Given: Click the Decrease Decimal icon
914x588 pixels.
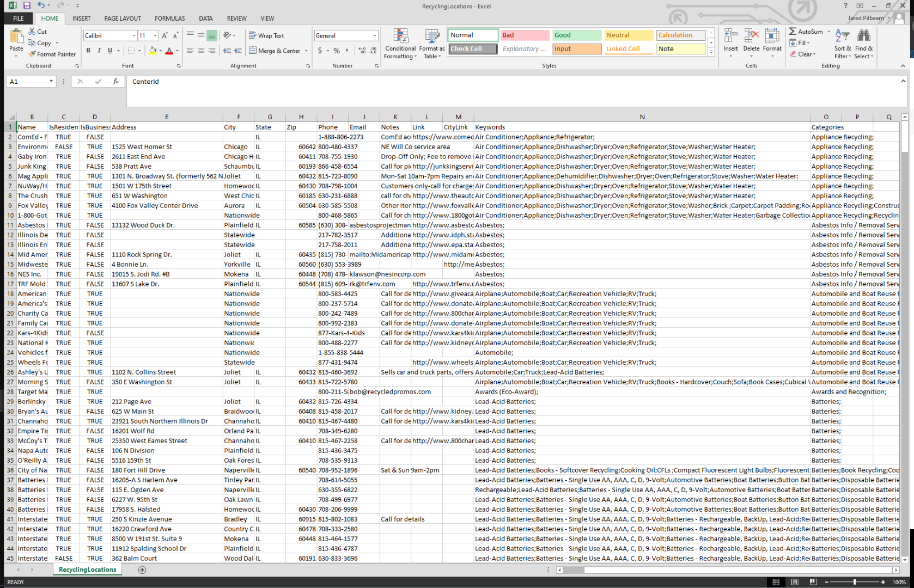Looking at the screenshot, I should point(373,51).
